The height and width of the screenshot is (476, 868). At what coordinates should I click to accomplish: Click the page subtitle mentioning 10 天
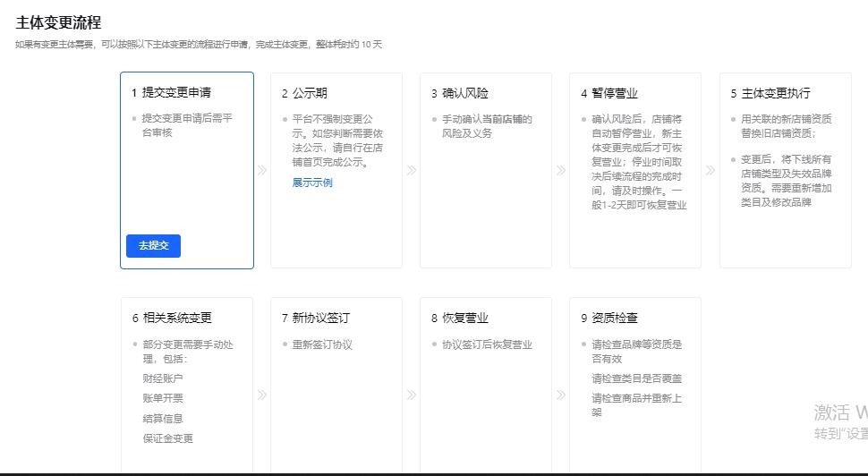199,44
